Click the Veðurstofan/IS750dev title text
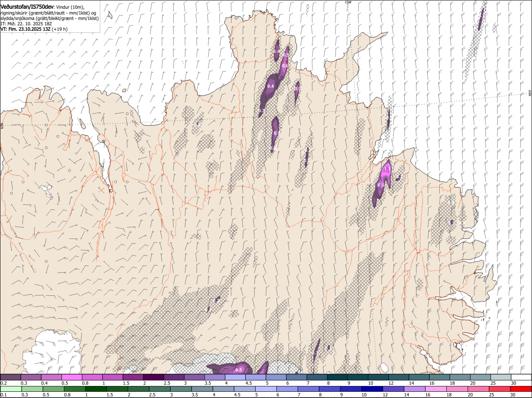This screenshot has width=532, height=398. tap(27, 6)
